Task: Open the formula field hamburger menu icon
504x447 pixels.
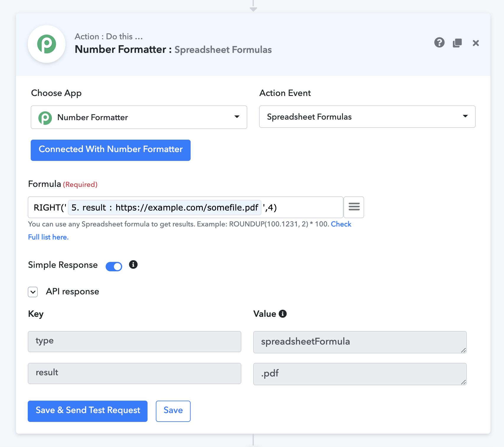Action: click(x=354, y=207)
